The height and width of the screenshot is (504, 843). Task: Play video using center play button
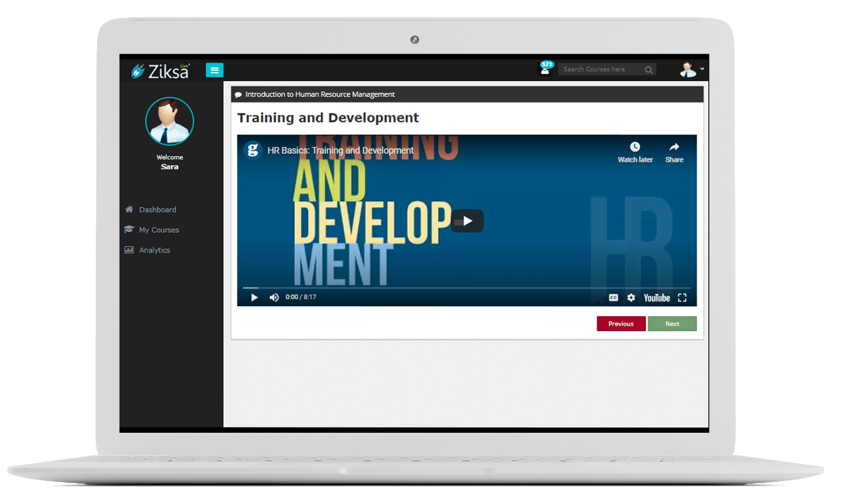pyautogui.click(x=467, y=221)
